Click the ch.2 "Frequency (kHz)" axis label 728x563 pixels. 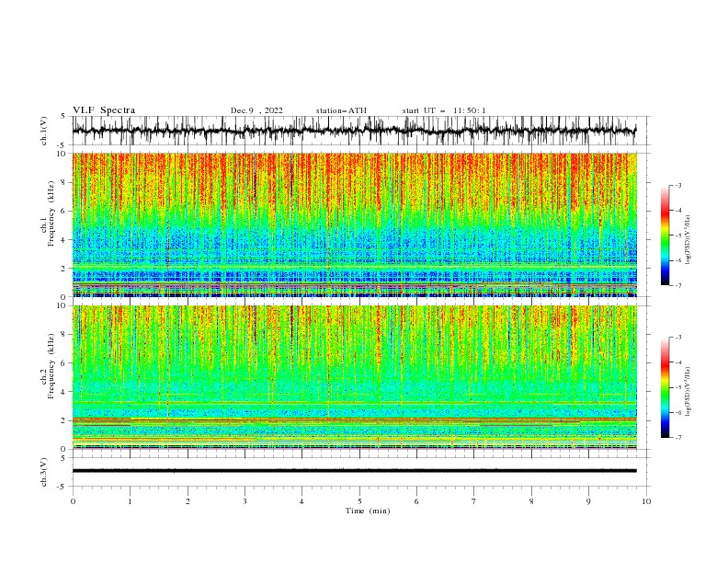51,366
